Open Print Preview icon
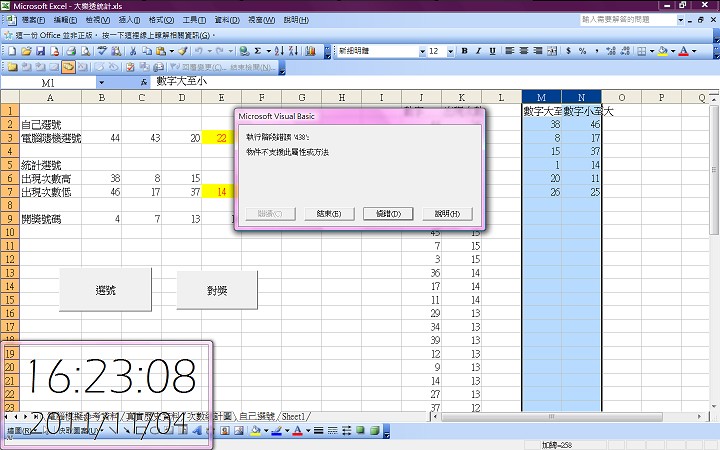720x450 pixels. pyautogui.click(x=85, y=51)
